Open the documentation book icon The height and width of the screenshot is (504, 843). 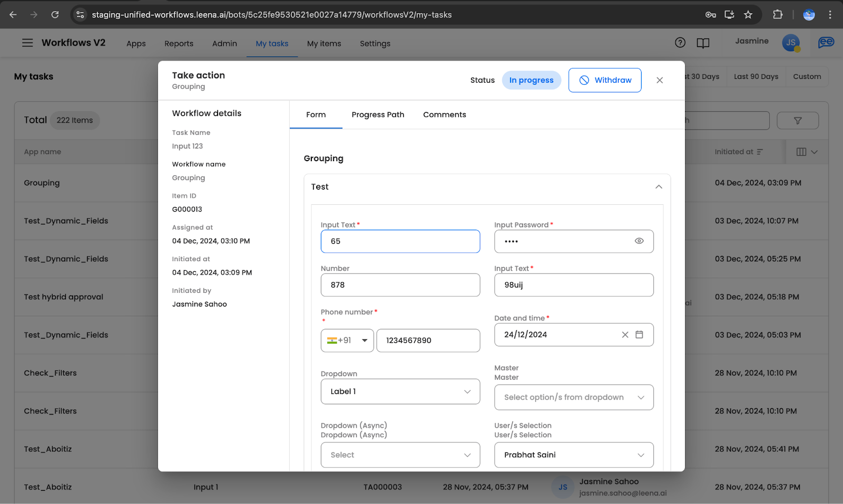(x=703, y=43)
